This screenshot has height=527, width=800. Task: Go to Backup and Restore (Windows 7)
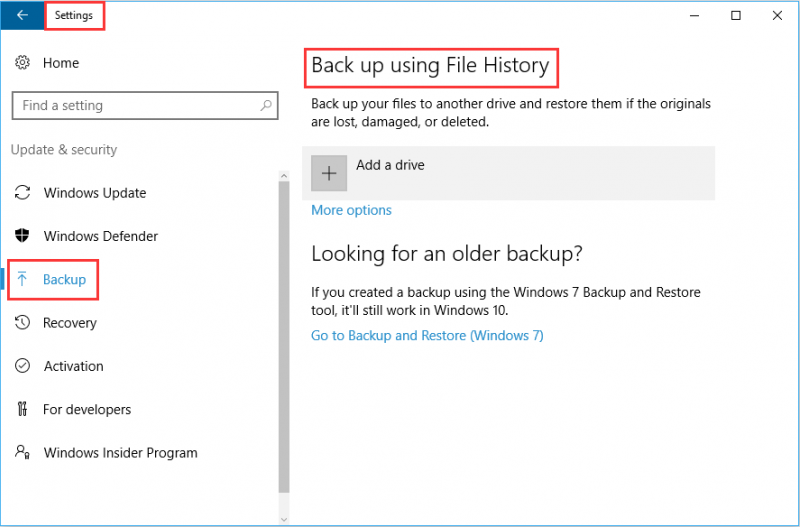428,336
